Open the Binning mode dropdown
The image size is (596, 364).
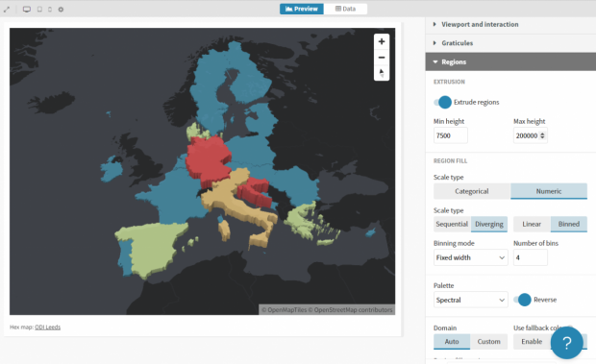[471, 257]
